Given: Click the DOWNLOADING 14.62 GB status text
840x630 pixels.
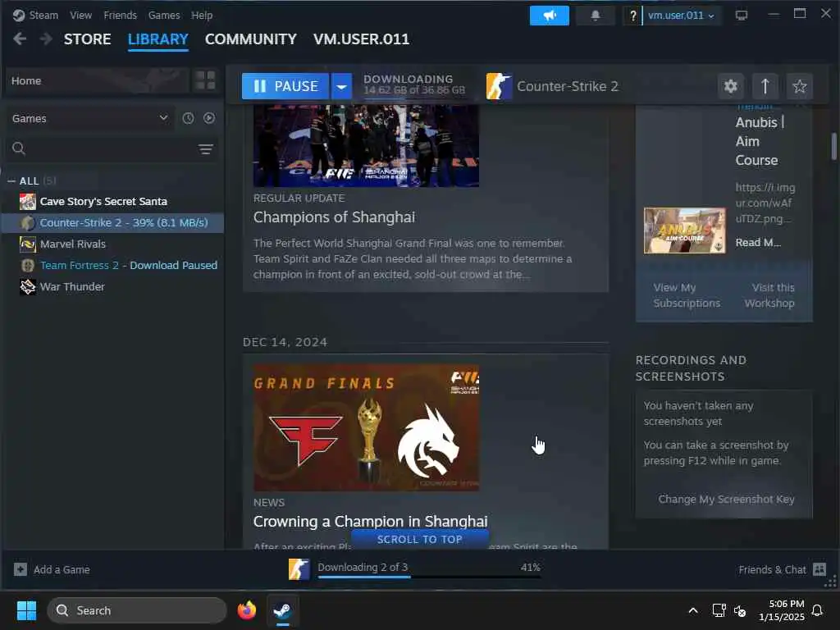Looking at the screenshot, I should coord(413,84).
